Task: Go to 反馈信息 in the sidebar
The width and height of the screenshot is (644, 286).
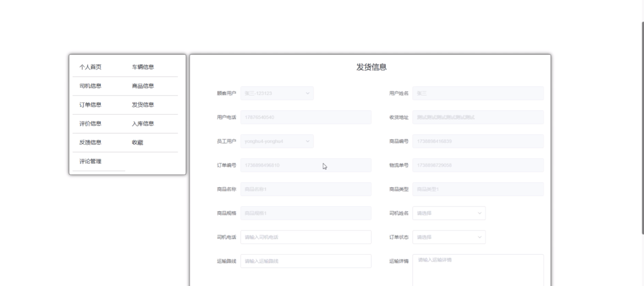Action: point(90,142)
